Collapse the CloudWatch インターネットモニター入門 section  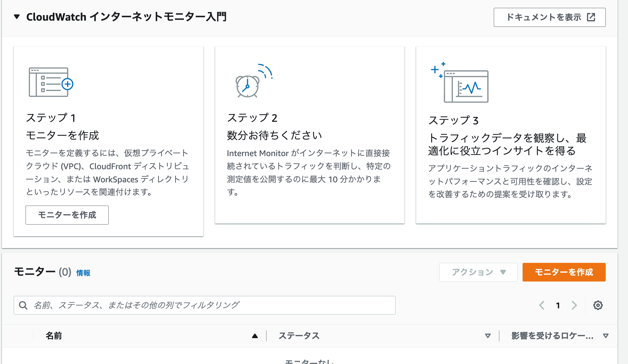coord(17,17)
